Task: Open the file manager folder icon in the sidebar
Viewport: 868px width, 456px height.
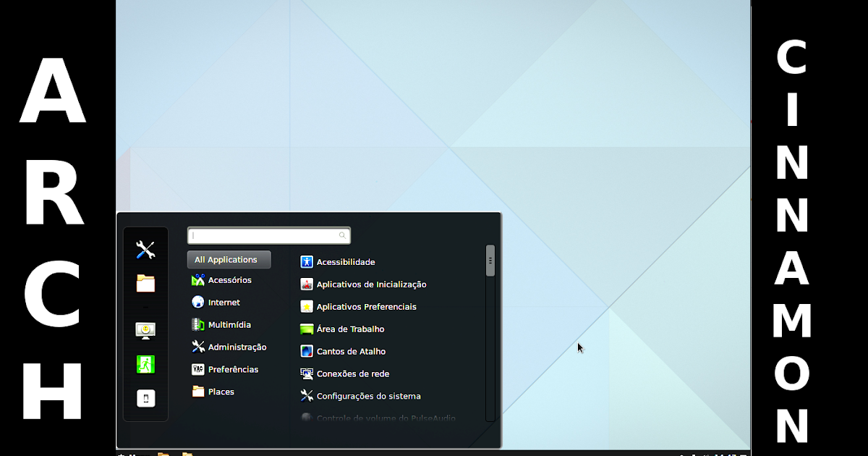Action: pos(145,284)
